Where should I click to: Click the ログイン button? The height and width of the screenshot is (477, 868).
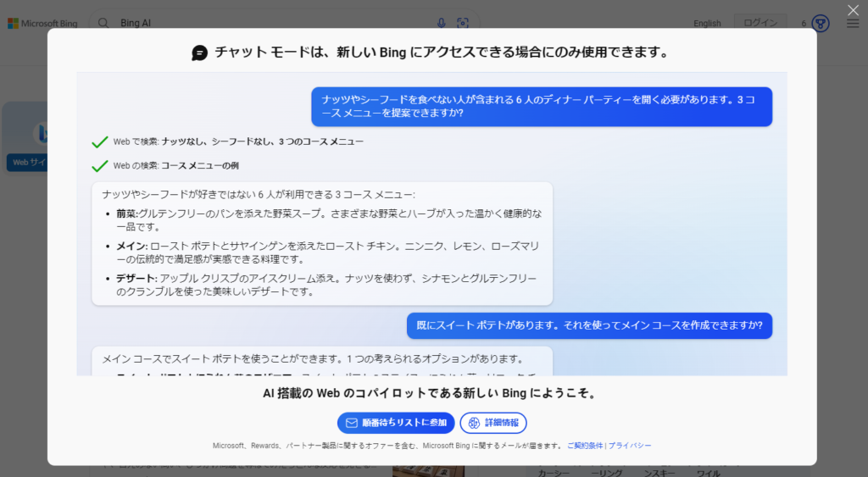pos(760,23)
